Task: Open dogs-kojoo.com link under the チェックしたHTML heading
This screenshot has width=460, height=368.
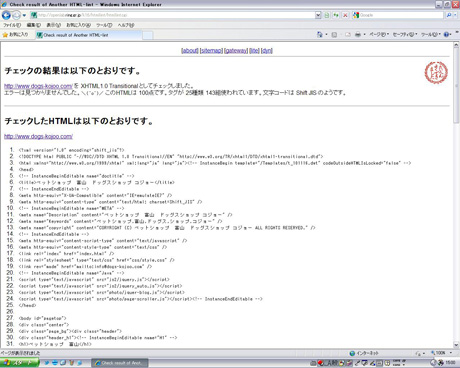Action: pyautogui.click(x=38, y=136)
